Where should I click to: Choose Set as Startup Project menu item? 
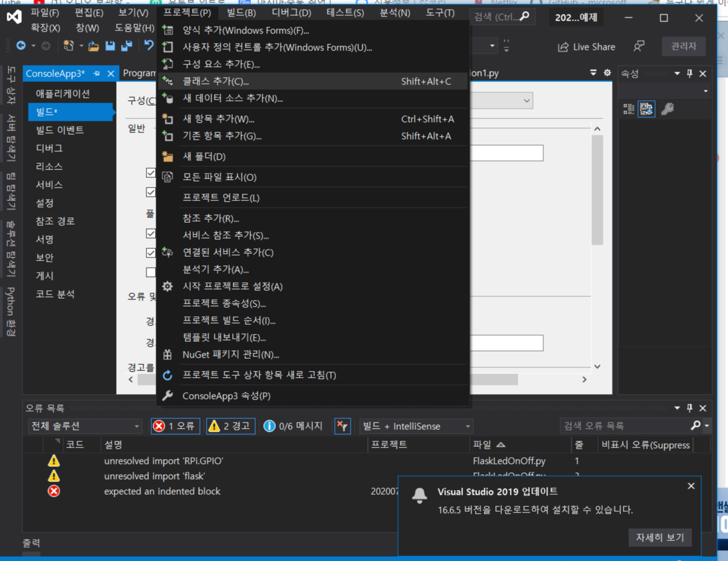click(314, 287)
